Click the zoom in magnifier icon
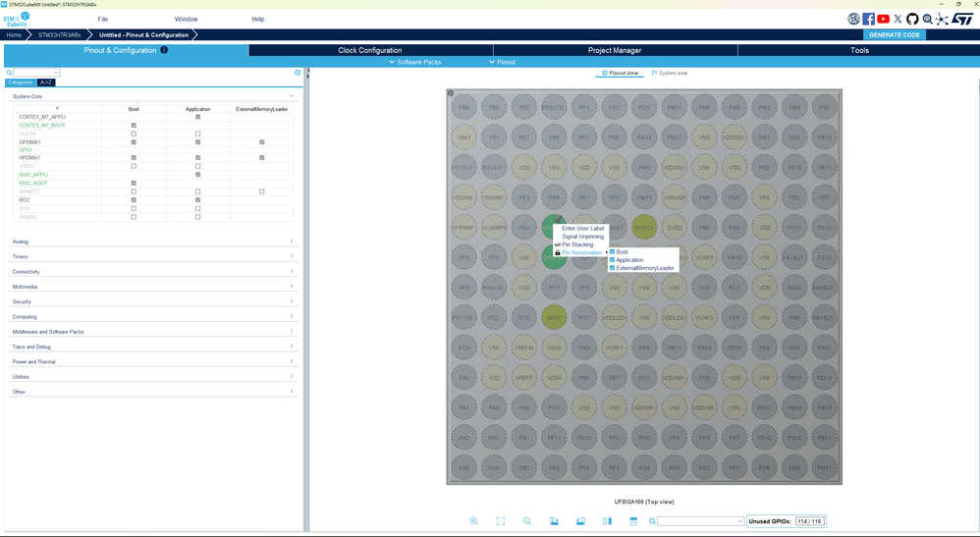The height and width of the screenshot is (537, 980). click(473, 520)
